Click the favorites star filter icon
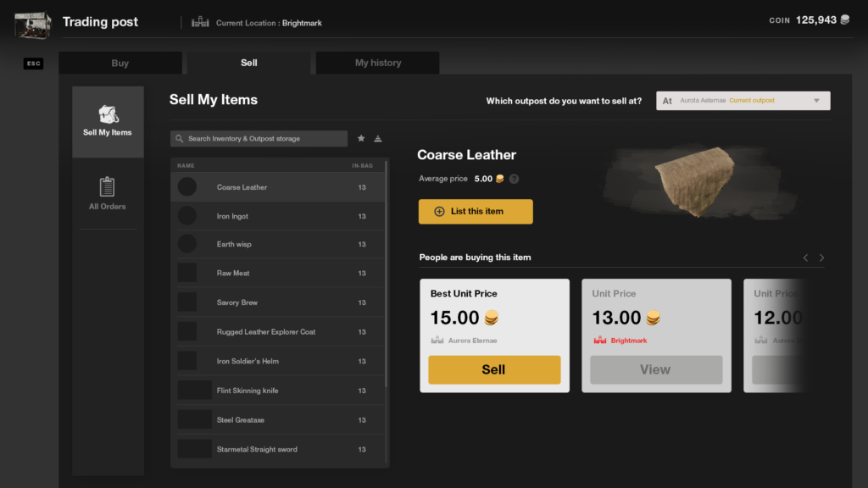The height and width of the screenshot is (488, 868). (x=361, y=138)
